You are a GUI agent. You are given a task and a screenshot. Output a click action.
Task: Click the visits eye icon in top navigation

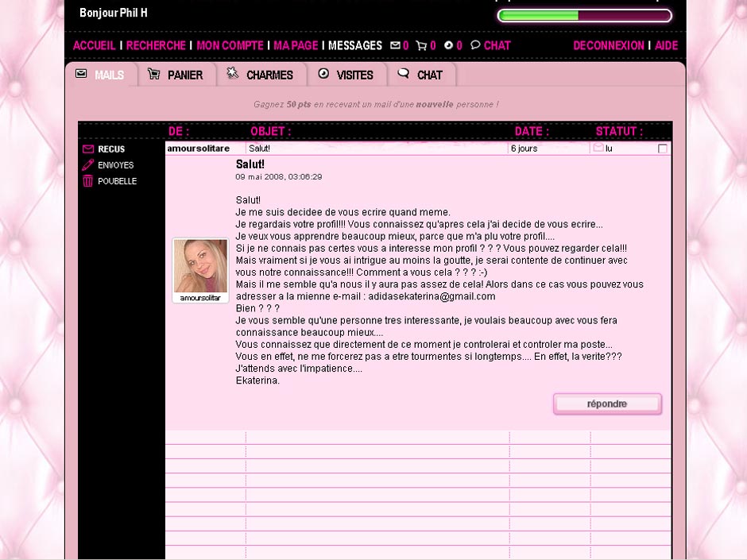(448, 45)
